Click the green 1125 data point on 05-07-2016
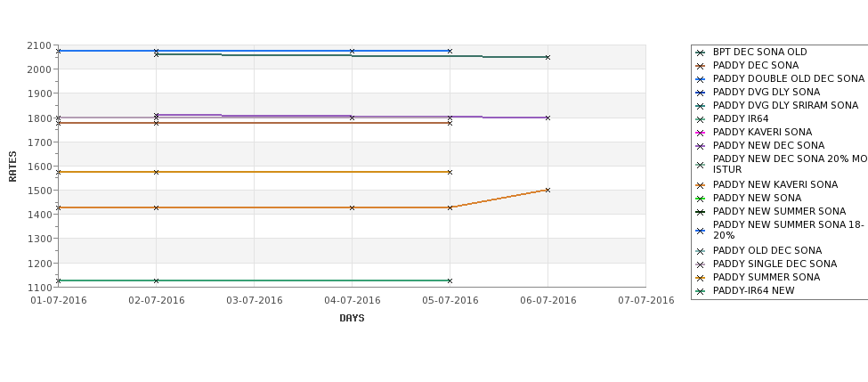The width and height of the screenshot is (868, 382). pos(450,280)
